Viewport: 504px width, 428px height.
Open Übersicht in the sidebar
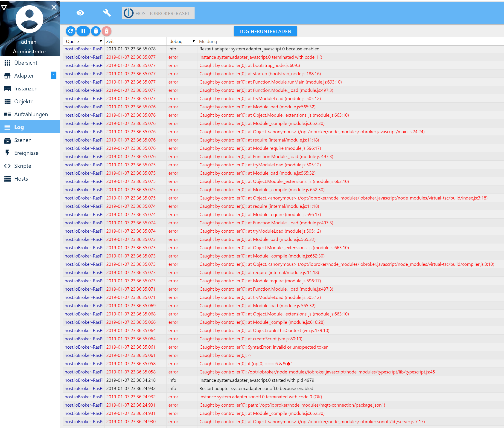tap(30, 63)
